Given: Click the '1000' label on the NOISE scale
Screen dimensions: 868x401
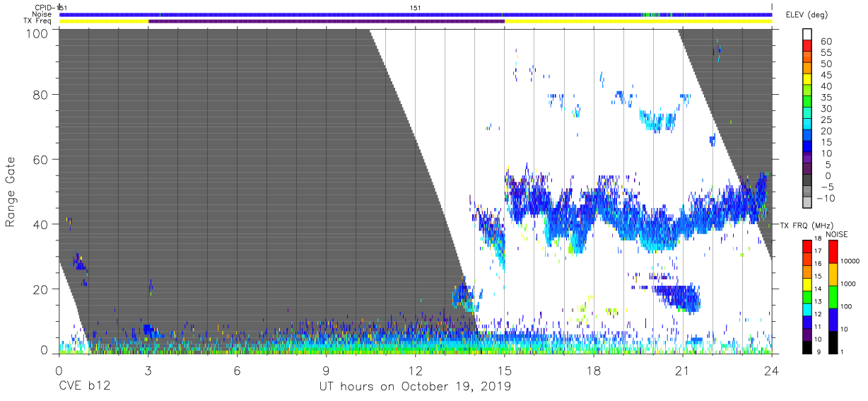Looking at the screenshot, I should [x=848, y=284].
